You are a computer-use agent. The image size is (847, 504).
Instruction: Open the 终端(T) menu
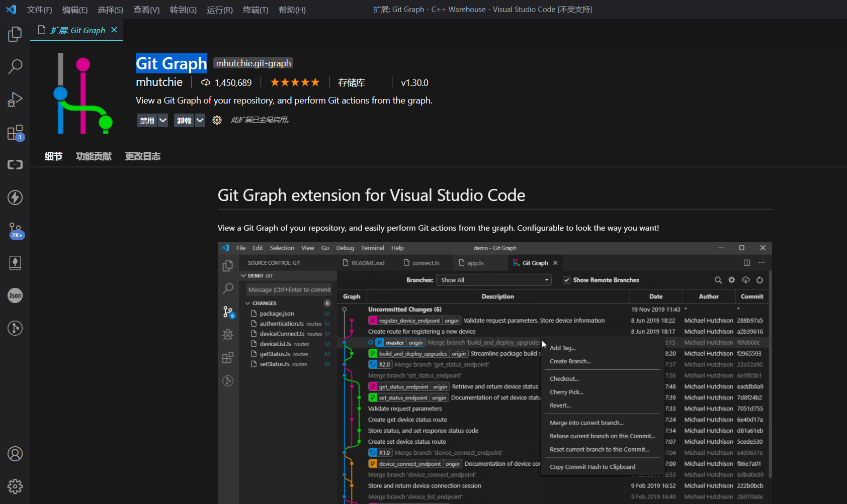click(256, 10)
